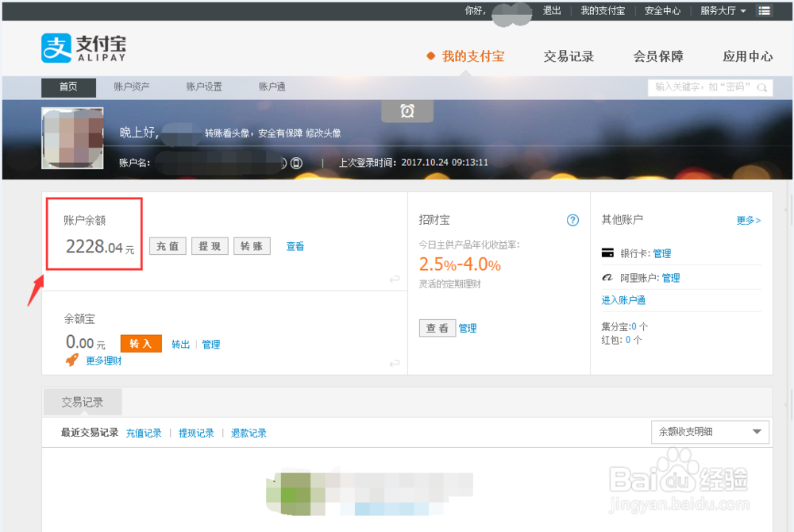Open the 退款记录 link
The height and width of the screenshot is (532, 794).
coord(249,433)
